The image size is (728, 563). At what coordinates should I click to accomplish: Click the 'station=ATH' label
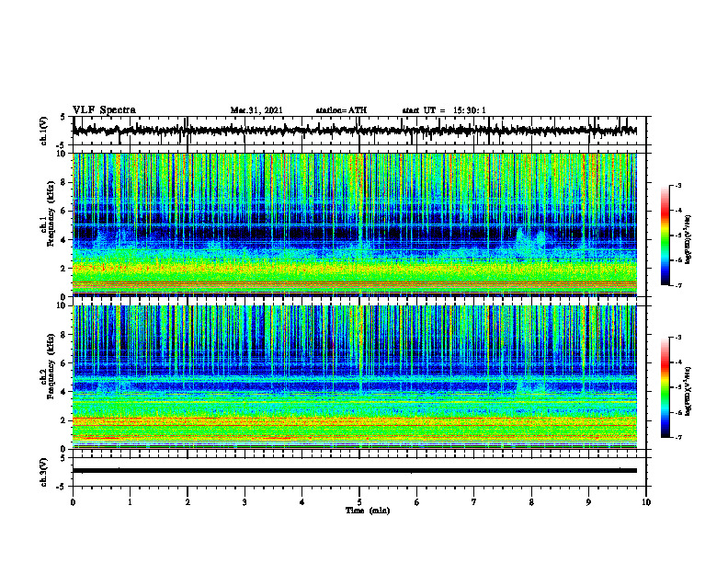341,110
